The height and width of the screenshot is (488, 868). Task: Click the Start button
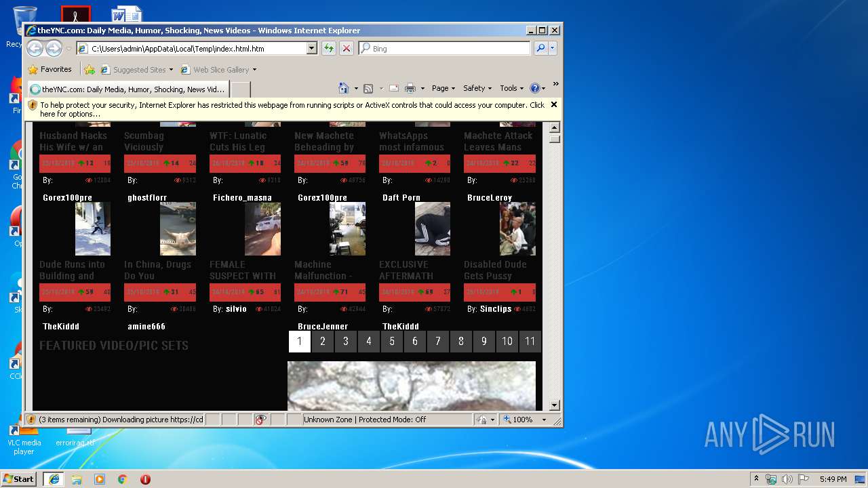[x=19, y=479]
